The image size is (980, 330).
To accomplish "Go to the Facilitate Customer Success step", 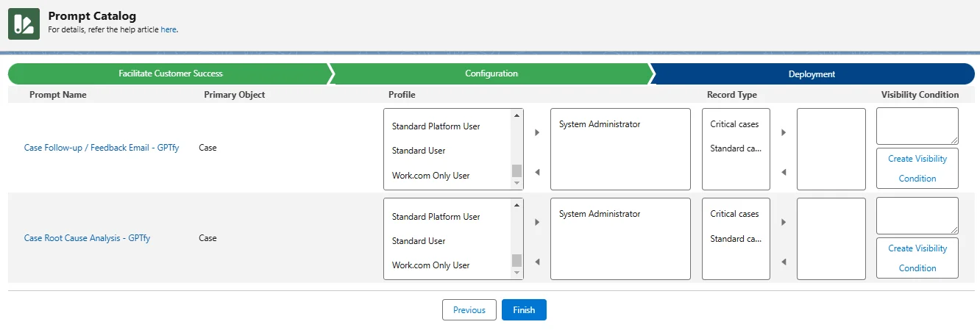I will point(170,73).
